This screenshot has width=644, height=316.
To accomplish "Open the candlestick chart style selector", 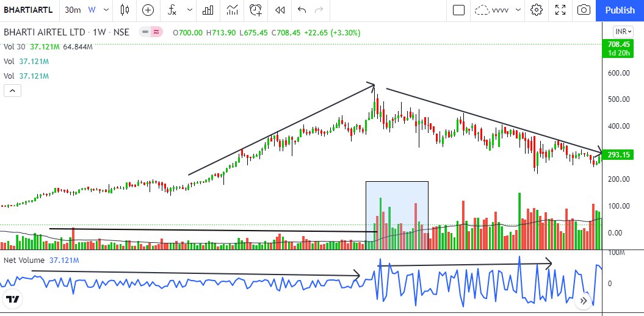I will click(x=125, y=10).
